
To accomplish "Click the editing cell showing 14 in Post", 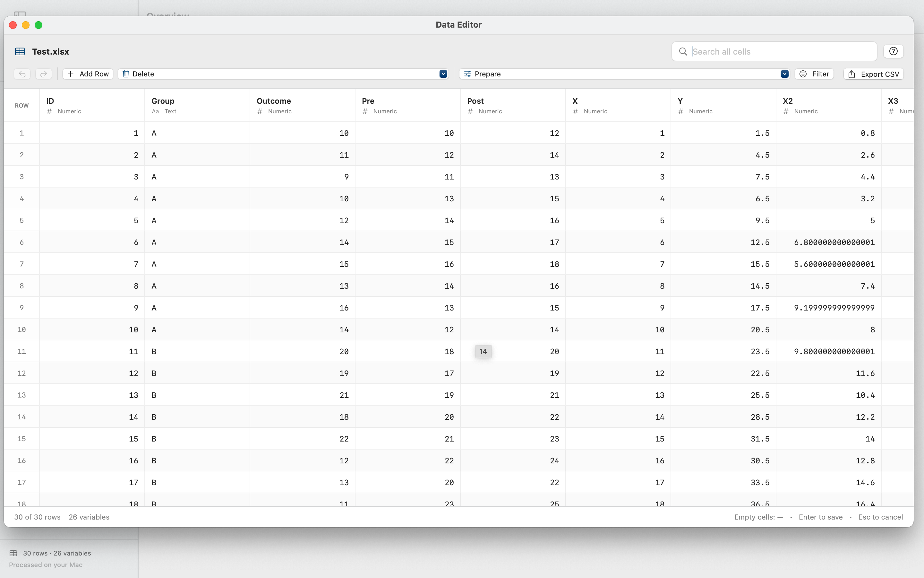I will (483, 351).
